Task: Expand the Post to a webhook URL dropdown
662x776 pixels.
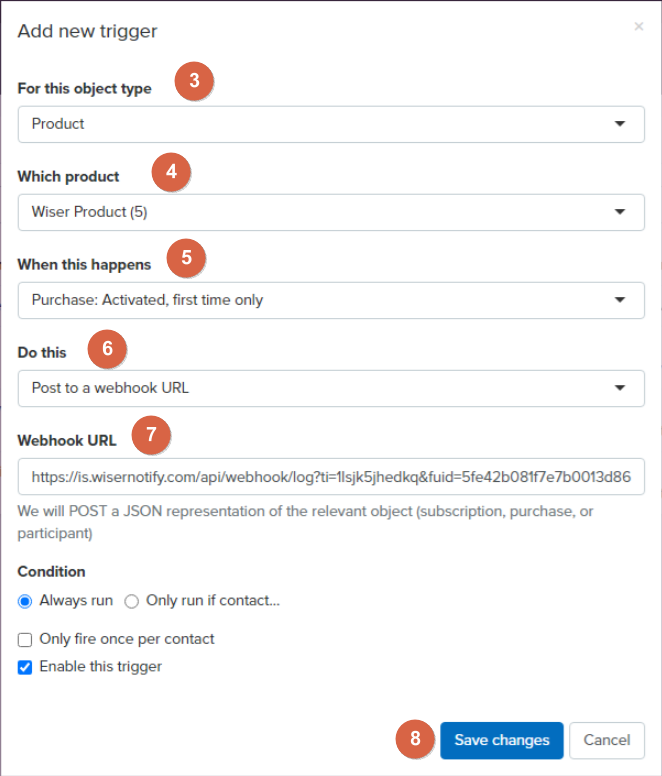Action: point(331,388)
